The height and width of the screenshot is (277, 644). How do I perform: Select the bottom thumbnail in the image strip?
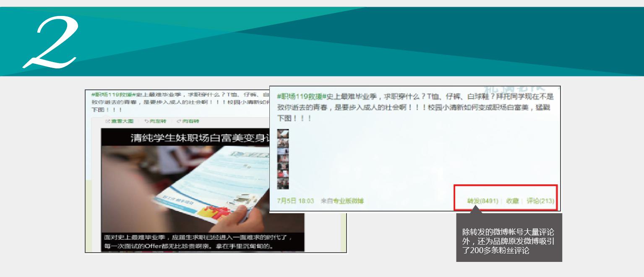pyautogui.click(x=283, y=184)
